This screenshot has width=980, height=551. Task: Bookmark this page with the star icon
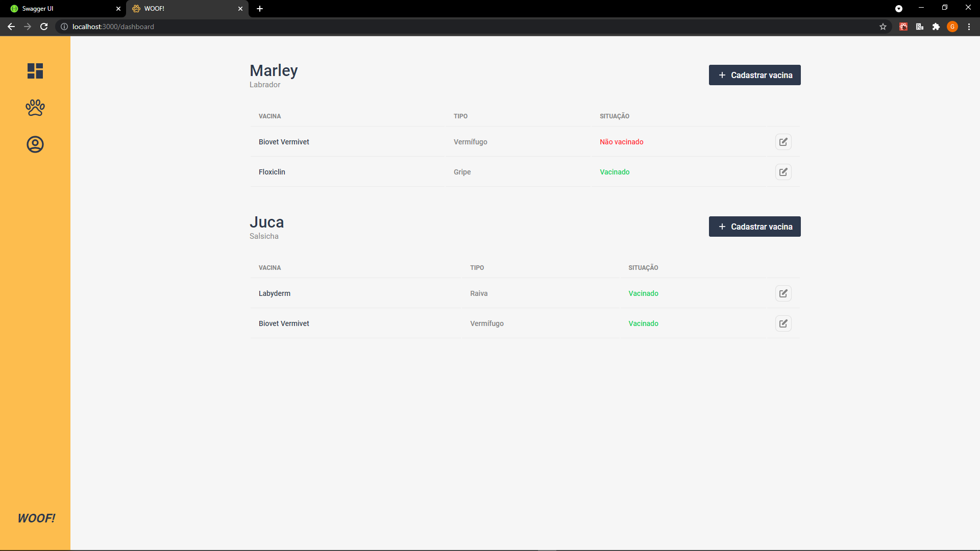pos(883,27)
